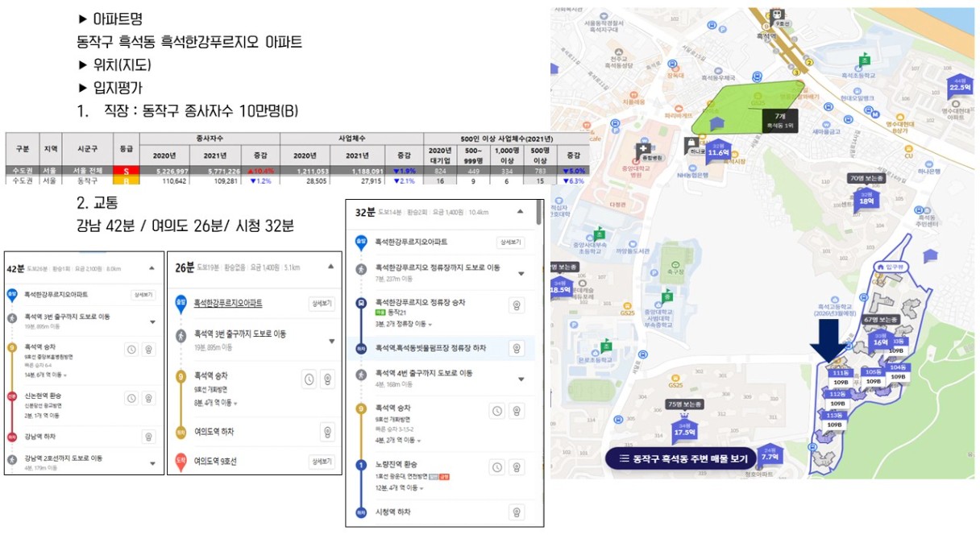
Task: Click the red 도착 marker at 여의도역 9호선
Action: click(x=181, y=462)
